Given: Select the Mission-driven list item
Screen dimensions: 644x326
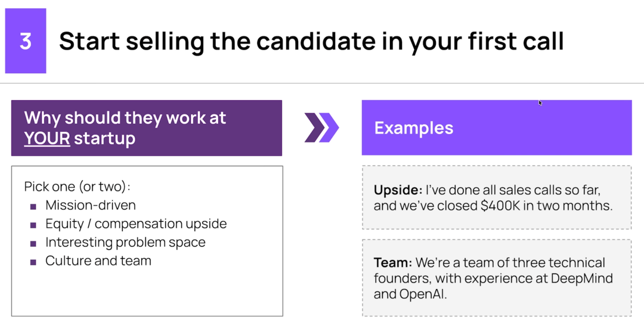Looking at the screenshot, I should 91,206.
